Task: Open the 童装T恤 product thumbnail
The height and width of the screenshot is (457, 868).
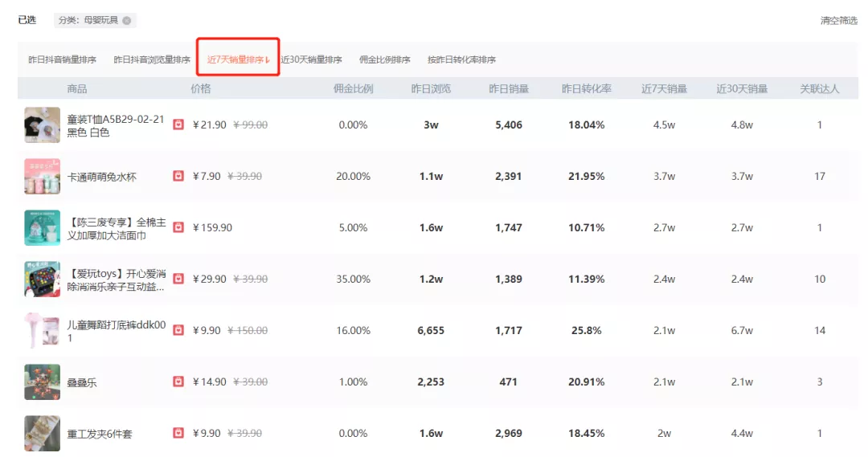Action: click(x=42, y=125)
